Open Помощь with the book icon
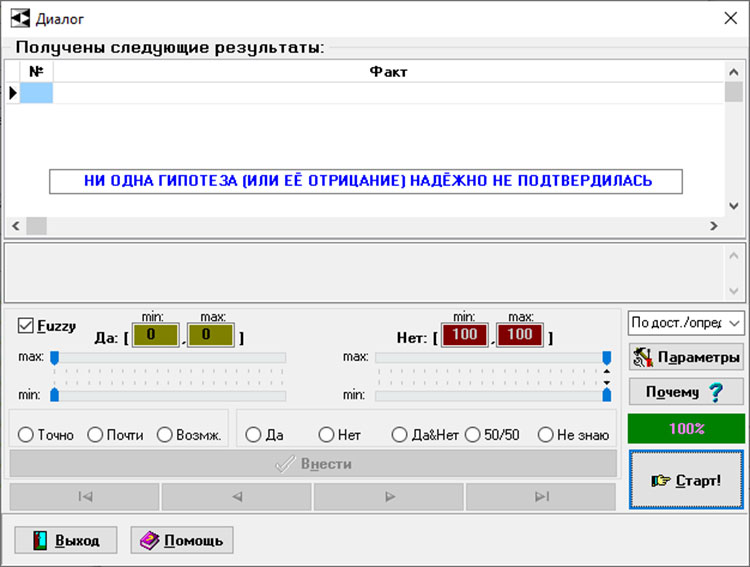Viewport: 750px width, 567px height. [182, 540]
